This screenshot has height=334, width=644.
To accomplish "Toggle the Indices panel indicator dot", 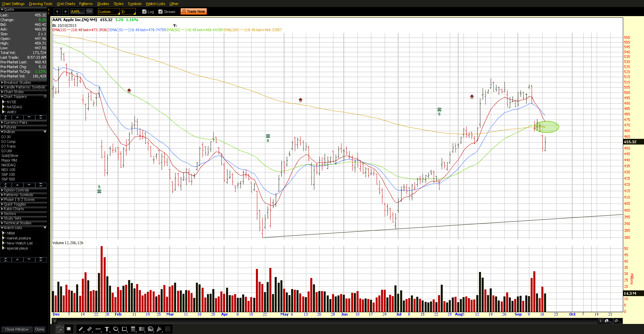I will tap(45, 132).
